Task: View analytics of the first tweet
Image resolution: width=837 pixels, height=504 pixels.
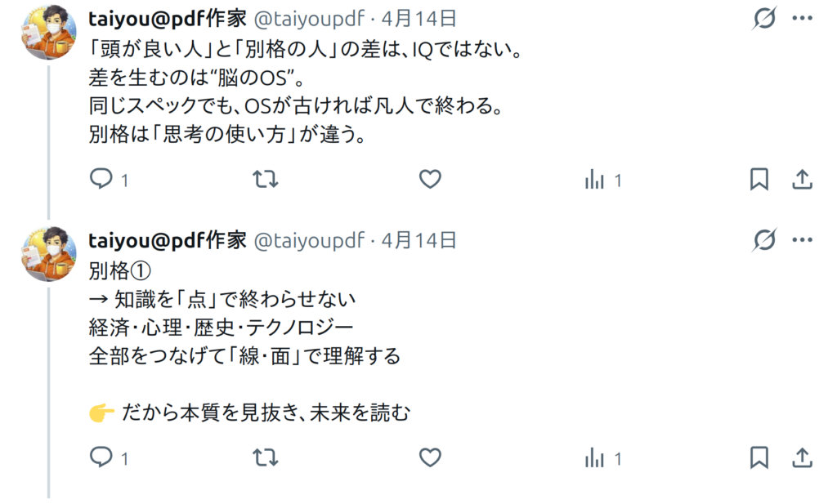Action: (594, 180)
